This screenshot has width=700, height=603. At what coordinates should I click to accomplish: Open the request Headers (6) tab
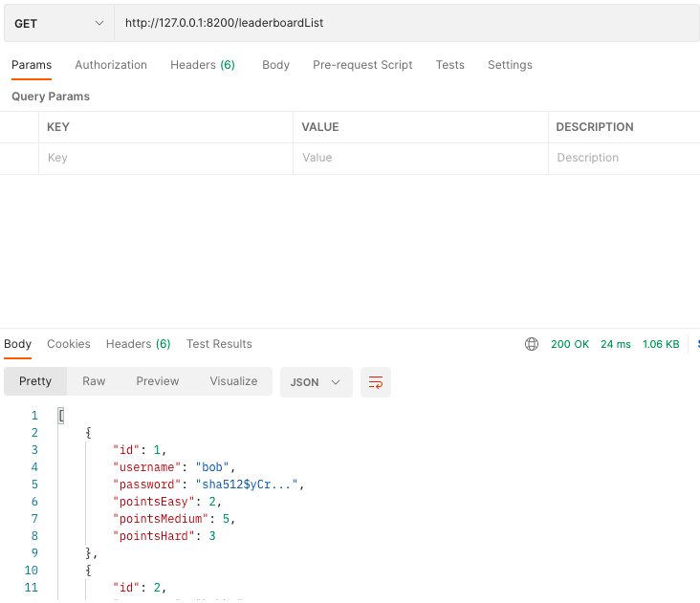coord(203,65)
